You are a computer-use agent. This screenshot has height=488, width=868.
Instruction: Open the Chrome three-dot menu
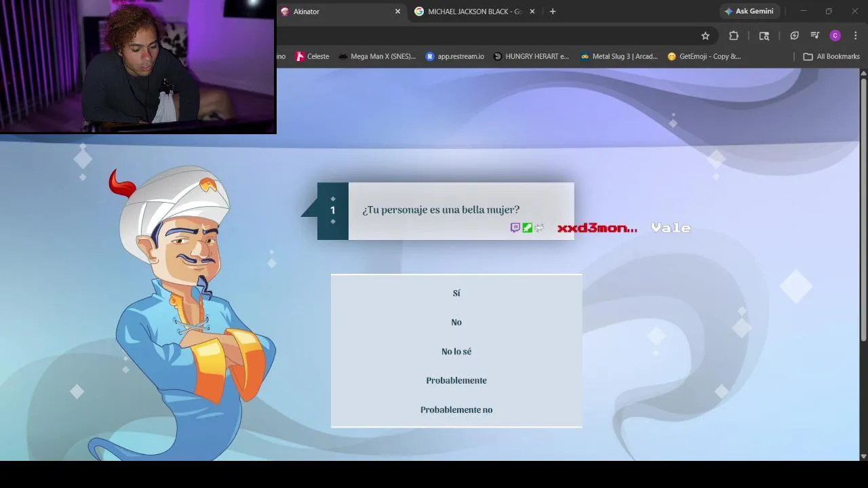856,36
